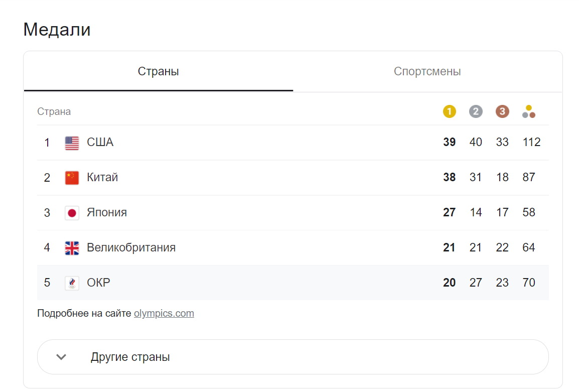The width and height of the screenshot is (579, 392).
Task: Click the Япония country name
Action: [x=107, y=212]
